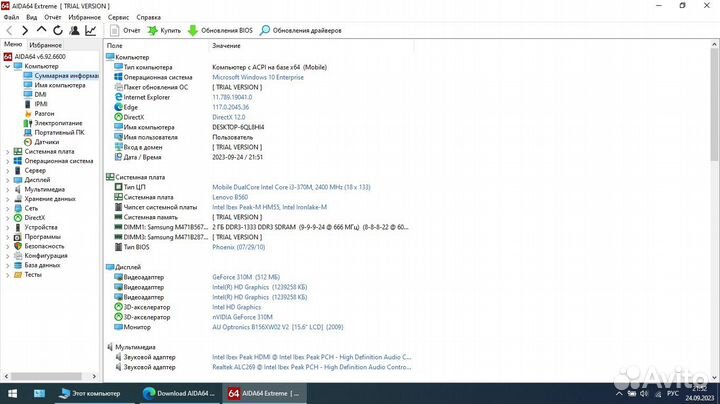The width and height of the screenshot is (720, 404).
Task: Expand the Сервер tree node
Action: pos(7,170)
